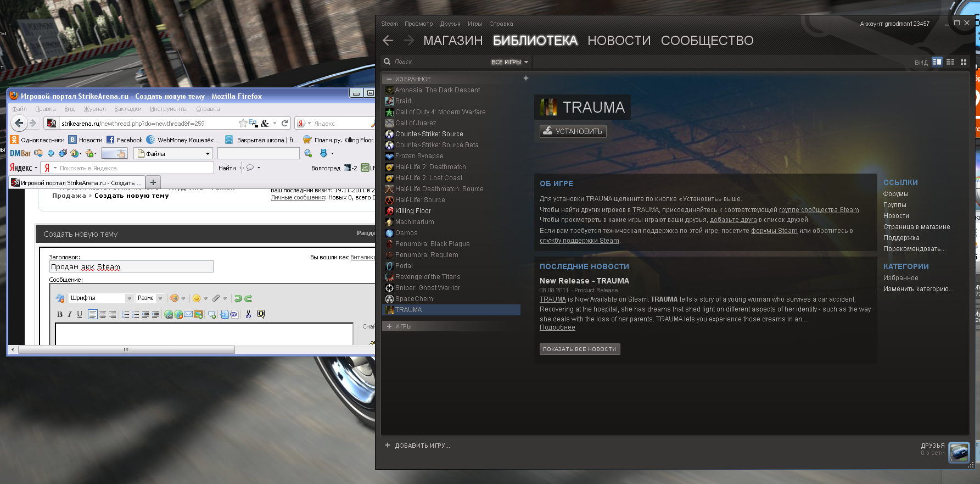Open the Друзья menu in Steam
Screen dimensions: 980x484
click(450, 24)
